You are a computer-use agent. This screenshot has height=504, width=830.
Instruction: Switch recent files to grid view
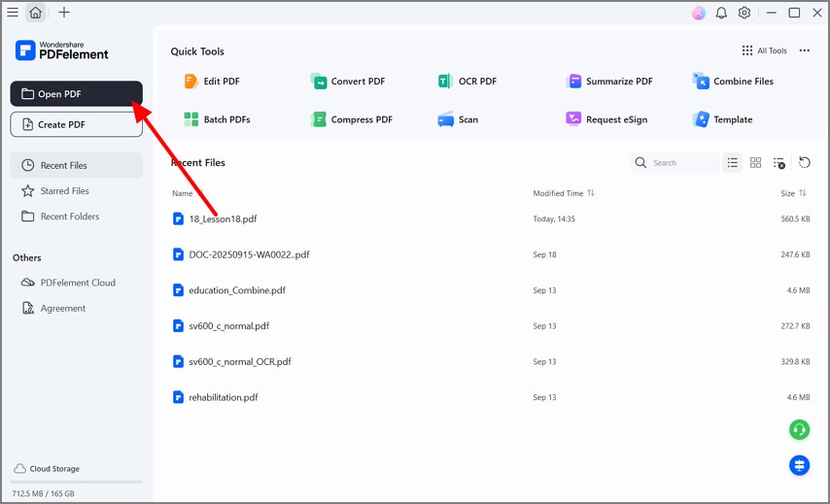(x=755, y=163)
